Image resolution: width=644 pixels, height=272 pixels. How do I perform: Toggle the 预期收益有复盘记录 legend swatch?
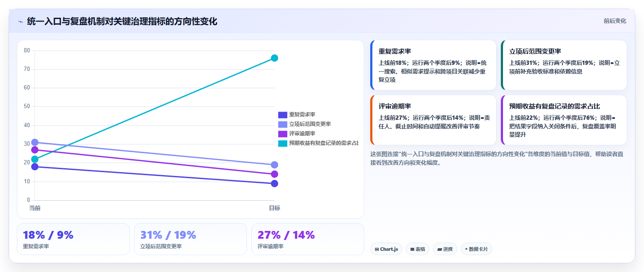(x=282, y=143)
